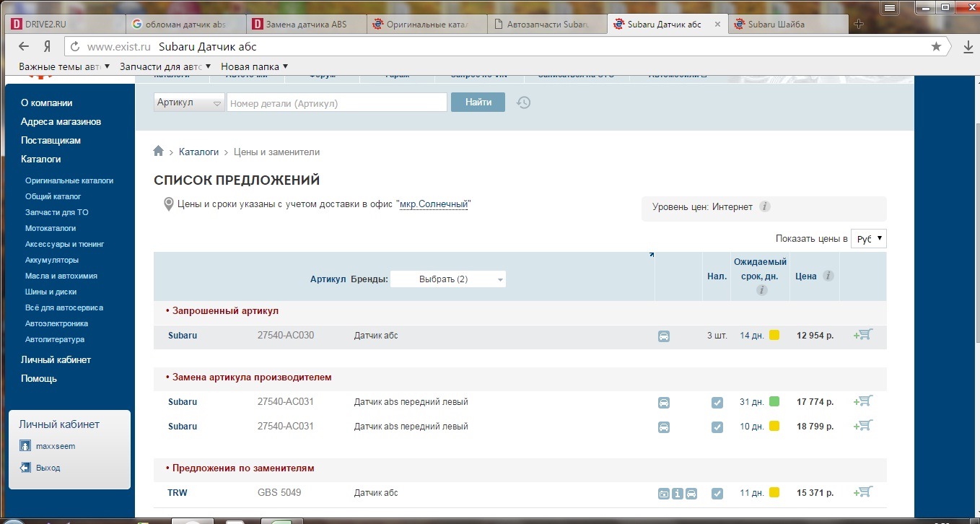Screen dimensions: 980x524
Task: Add the 18 799 р. offer to cart
Action: click(863, 426)
